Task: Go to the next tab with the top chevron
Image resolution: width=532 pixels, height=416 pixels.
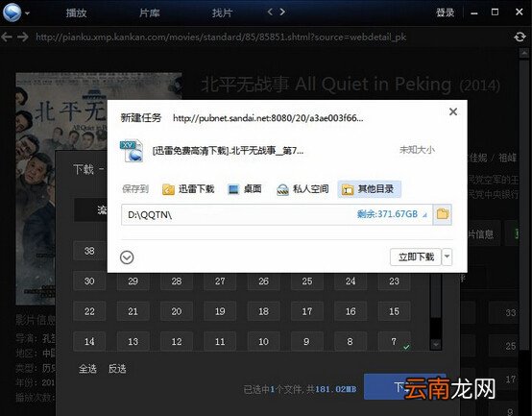Action: coord(282,12)
